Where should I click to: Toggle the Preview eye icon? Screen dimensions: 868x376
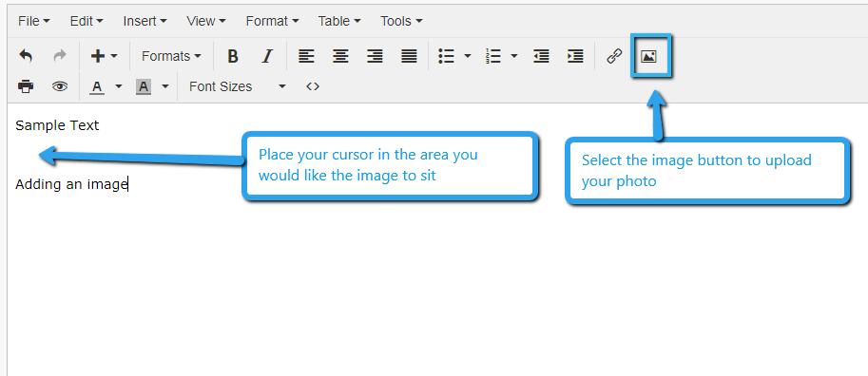point(60,86)
